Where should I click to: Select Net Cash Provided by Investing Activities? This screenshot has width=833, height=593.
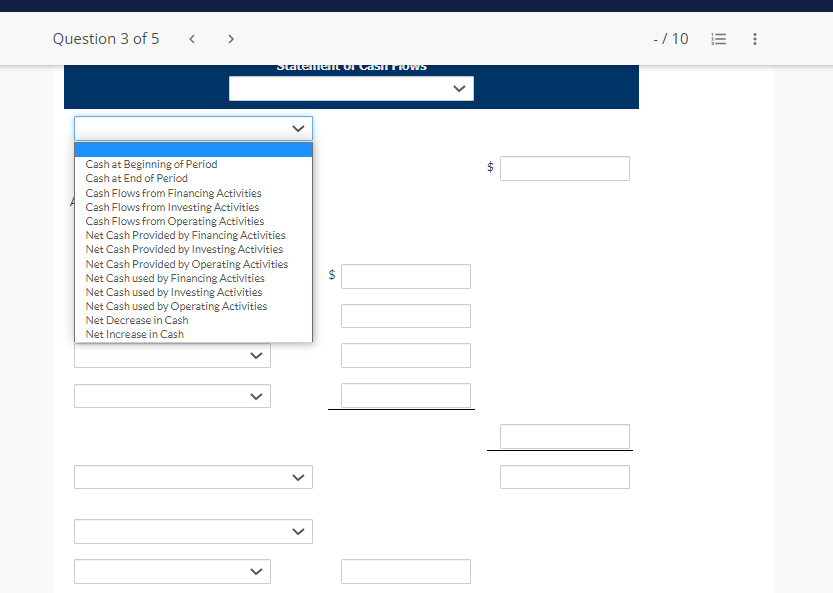(184, 249)
